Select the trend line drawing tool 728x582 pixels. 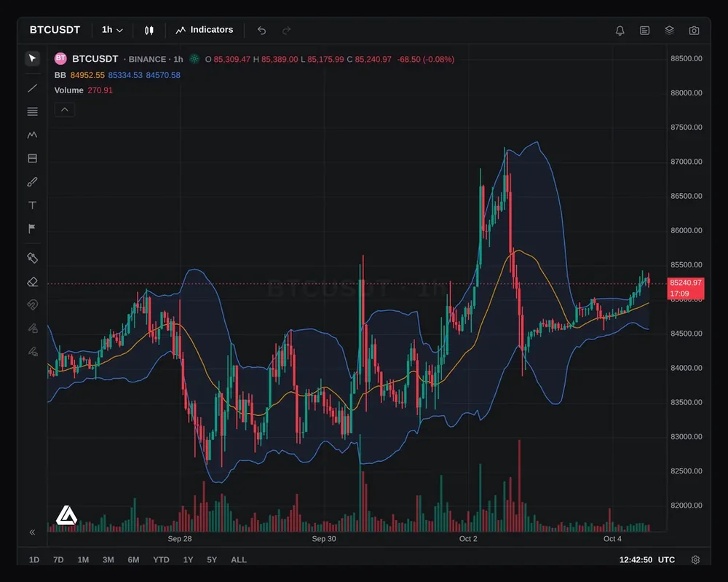(32, 88)
